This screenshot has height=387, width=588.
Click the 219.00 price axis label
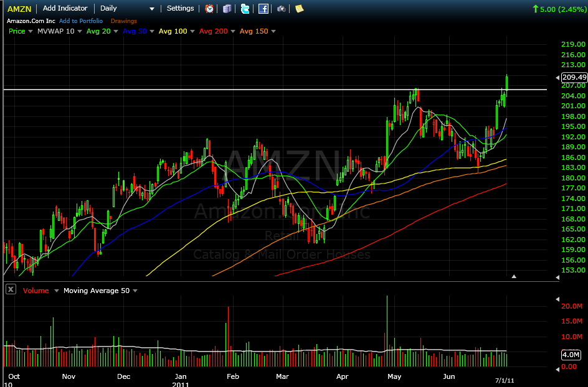[573, 44]
